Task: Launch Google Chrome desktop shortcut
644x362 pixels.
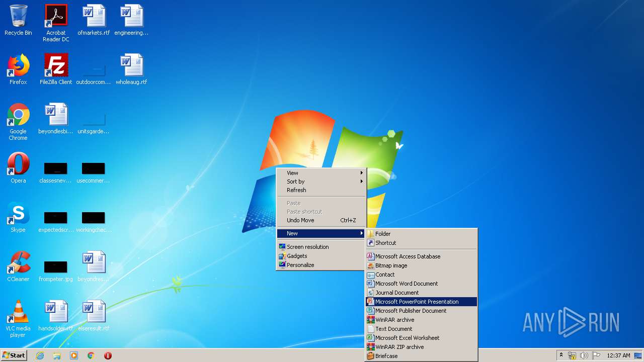Action: [x=18, y=122]
